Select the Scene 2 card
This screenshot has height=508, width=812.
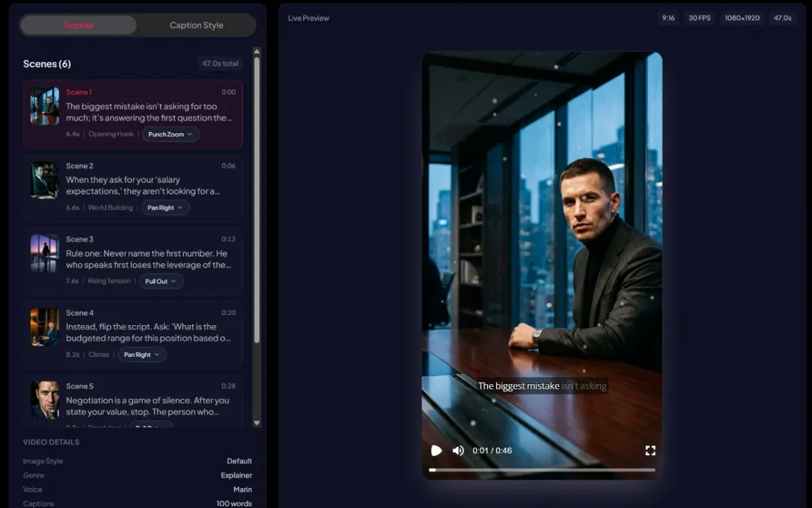pyautogui.click(x=133, y=186)
